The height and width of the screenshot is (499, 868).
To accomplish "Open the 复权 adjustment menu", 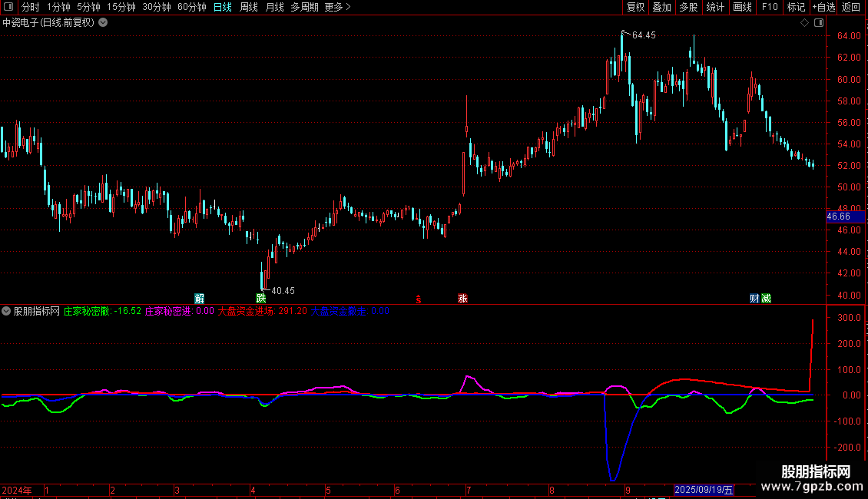I will pos(635,7).
